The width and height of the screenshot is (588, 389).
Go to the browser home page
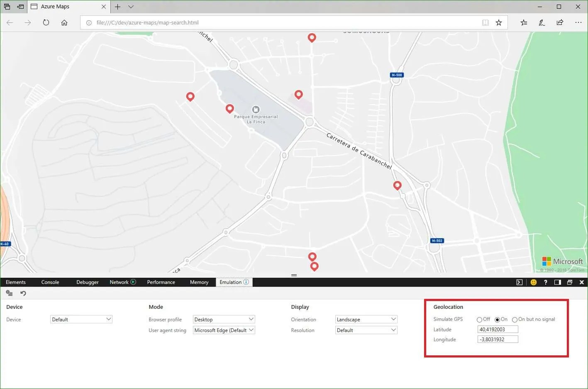[64, 22]
